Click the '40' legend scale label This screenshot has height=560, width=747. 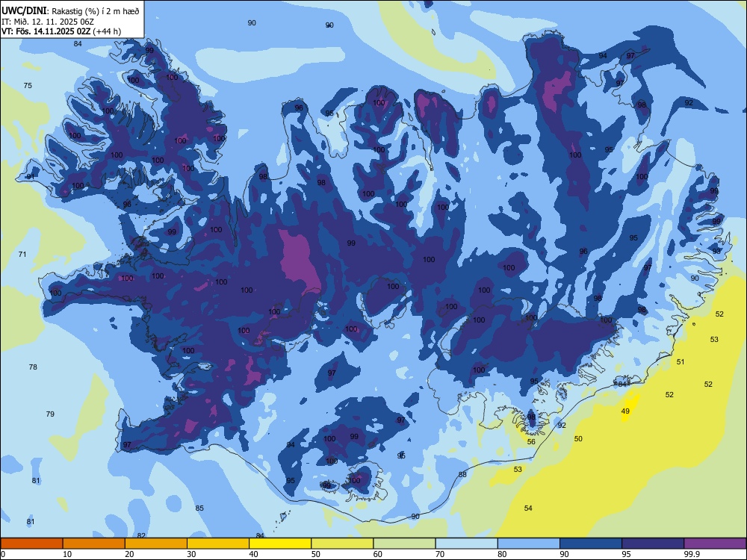pyautogui.click(x=254, y=554)
